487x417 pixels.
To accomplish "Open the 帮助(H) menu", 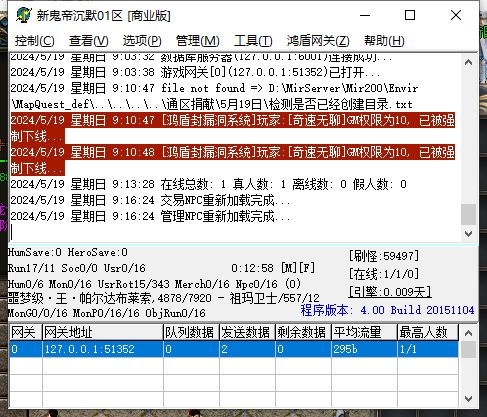I will (384, 41).
